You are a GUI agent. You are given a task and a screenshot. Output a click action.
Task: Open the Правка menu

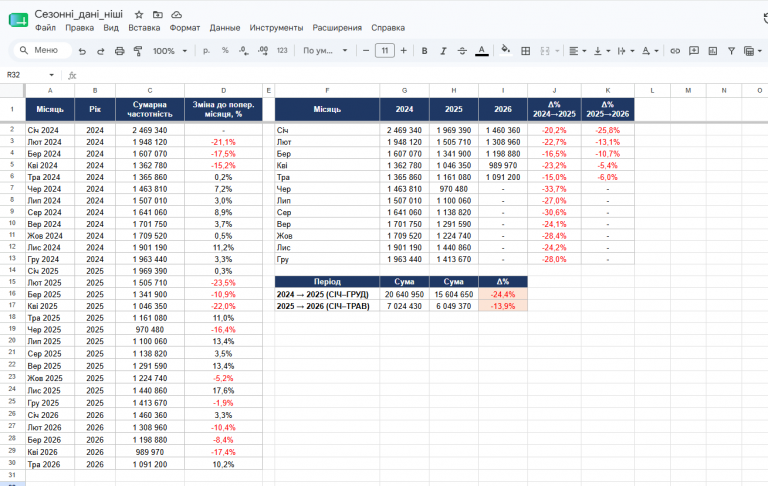pyautogui.click(x=79, y=28)
